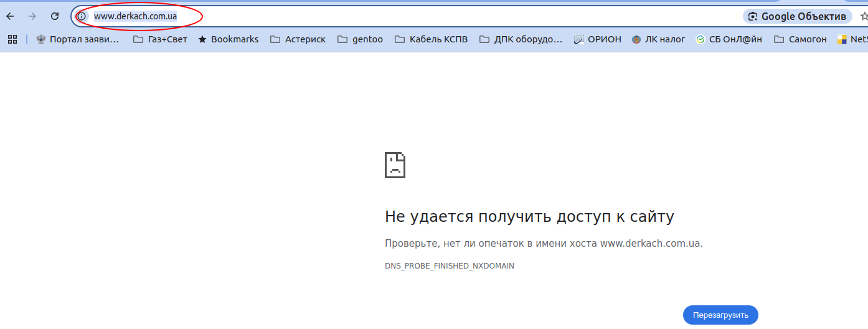Viewport: 868px width, 329px height.
Task: Click the Проверьте, нет ли опечаток text line
Action: (544, 244)
